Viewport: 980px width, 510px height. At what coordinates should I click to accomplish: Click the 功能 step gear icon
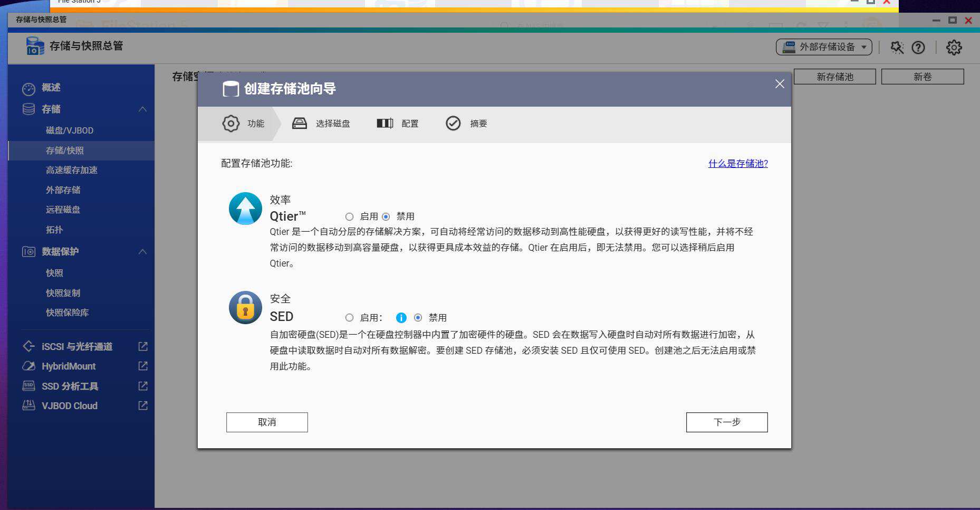(x=230, y=124)
